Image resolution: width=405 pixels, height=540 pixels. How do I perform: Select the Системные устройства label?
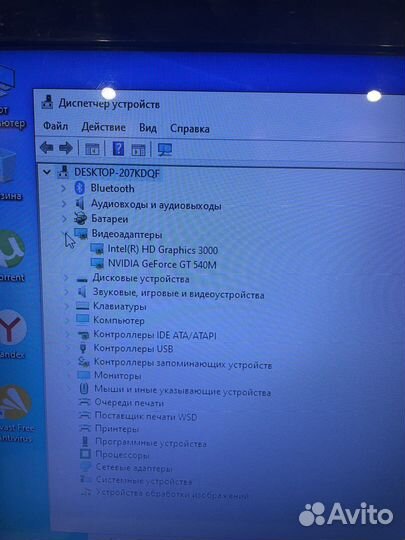[144, 481]
